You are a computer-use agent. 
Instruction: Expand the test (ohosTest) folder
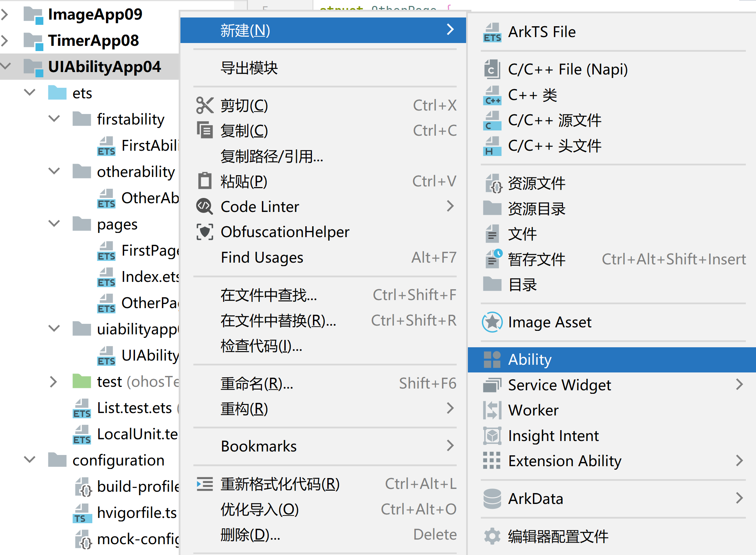[x=53, y=382]
